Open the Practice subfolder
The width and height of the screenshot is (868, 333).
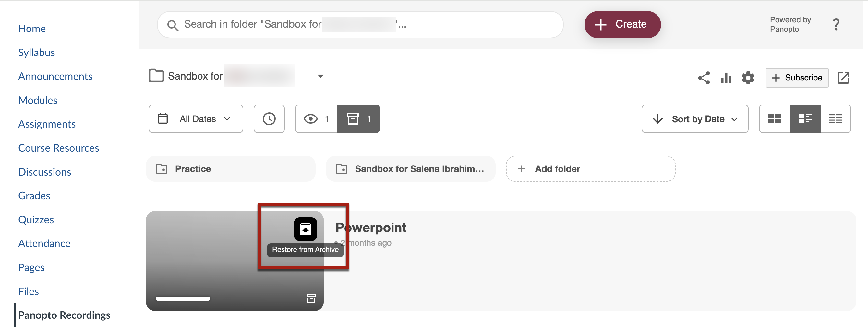tap(231, 169)
